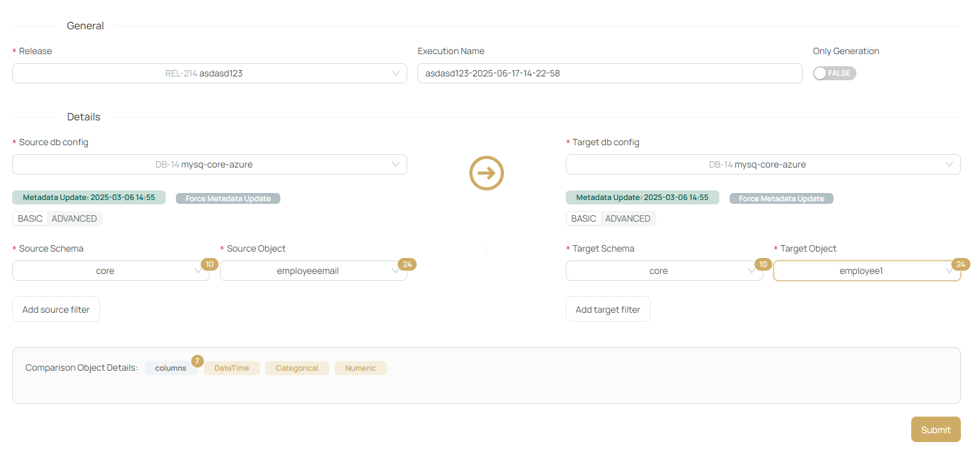The image size is (980, 472).
Task: Switch source to ADVANCED tab
Action: click(74, 218)
